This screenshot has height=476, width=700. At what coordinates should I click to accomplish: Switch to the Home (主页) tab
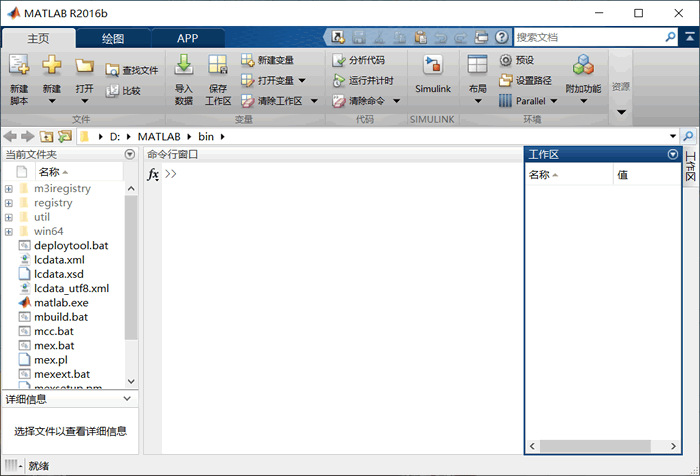(39, 38)
